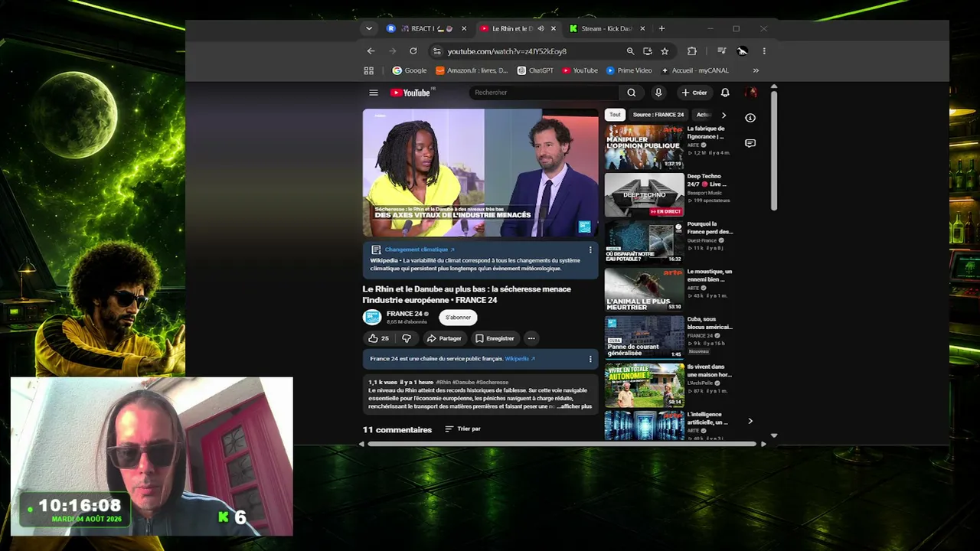Image resolution: width=980 pixels, height=551 pixels.
Task: Open the YouTube guide hamburger menu
Action: point(374,93)
